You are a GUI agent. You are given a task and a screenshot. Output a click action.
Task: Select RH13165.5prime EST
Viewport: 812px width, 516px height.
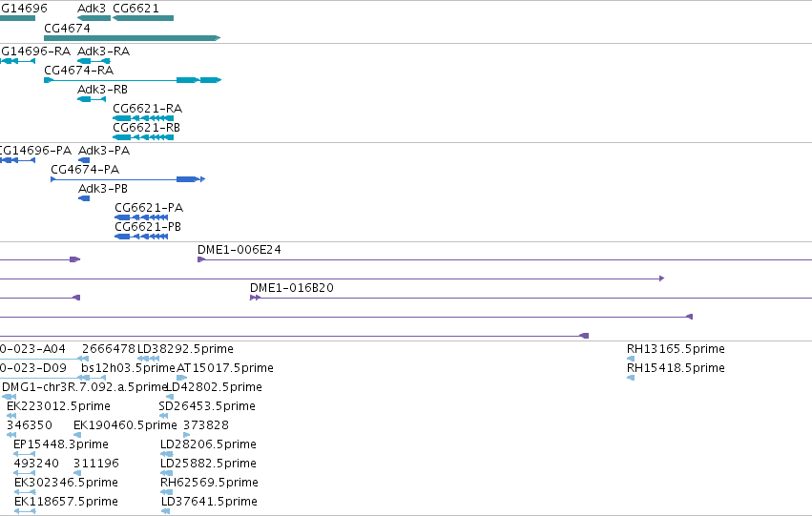[x=676, y=349]
